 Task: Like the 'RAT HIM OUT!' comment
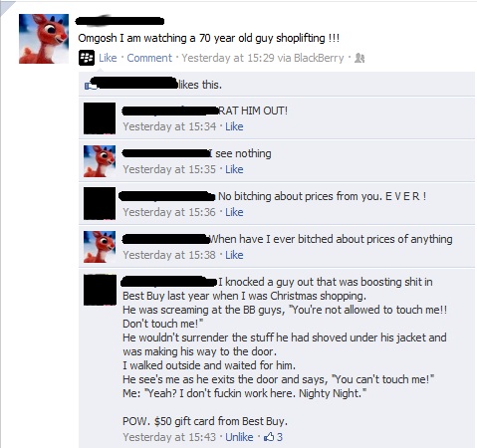point(234,126)
